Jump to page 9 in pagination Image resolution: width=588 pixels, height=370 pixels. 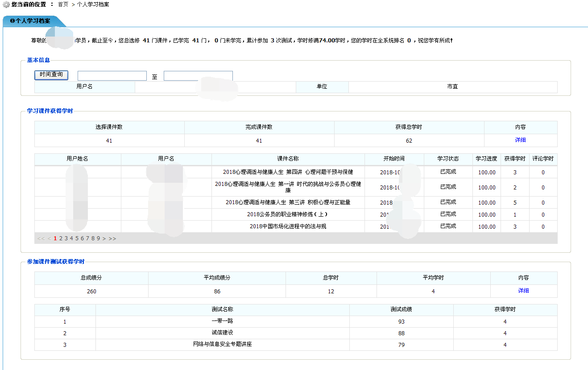[98, 238]
